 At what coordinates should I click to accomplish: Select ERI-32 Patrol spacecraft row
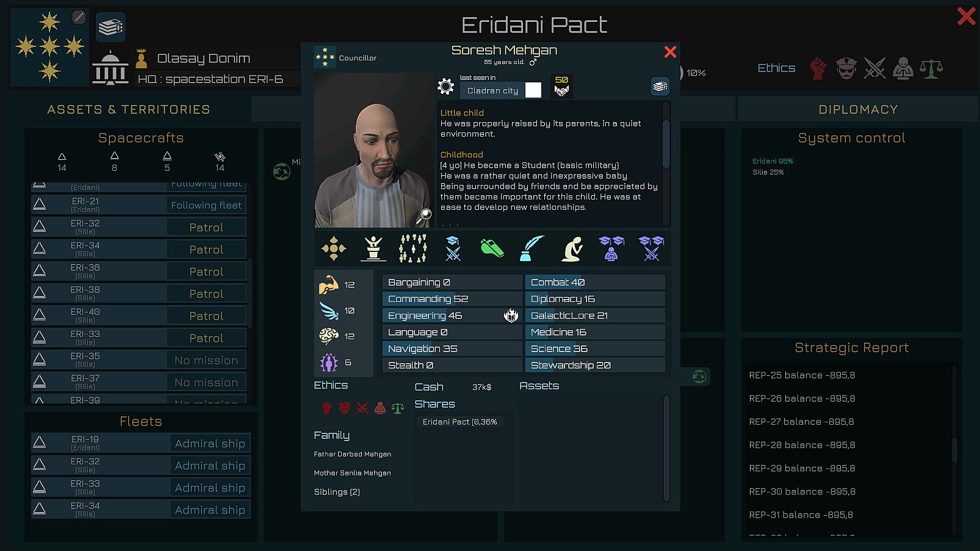[139, 227]
